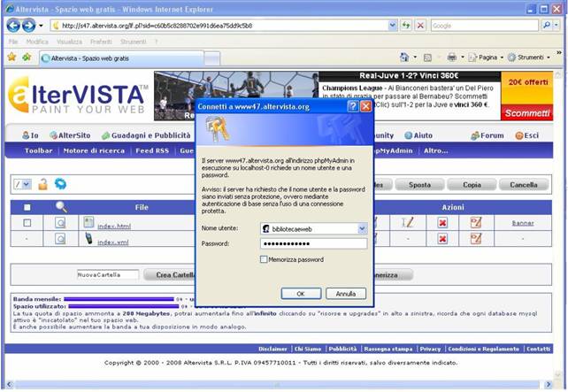This screenshot has height=392, width=568.
Task: Open the Forum navigation item
Action: pyautogui.click(x=487, y=135)
